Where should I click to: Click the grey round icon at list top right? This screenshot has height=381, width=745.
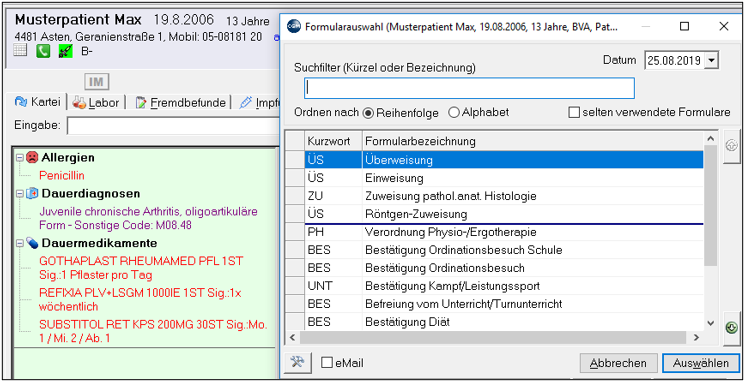pos(732,146)
